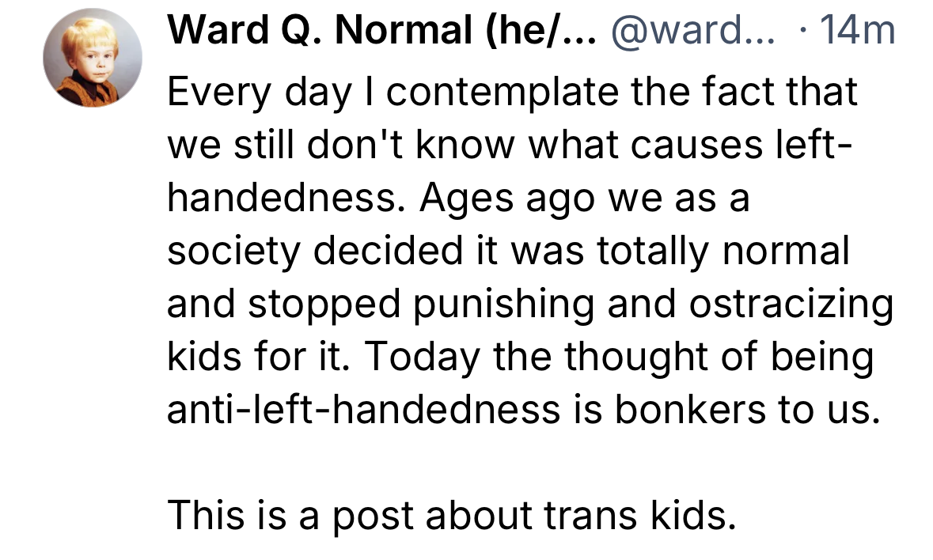Select the line 'This is a post about trans kids.'
This screenshot has width=933, height=560.
(x=452, y=515)
